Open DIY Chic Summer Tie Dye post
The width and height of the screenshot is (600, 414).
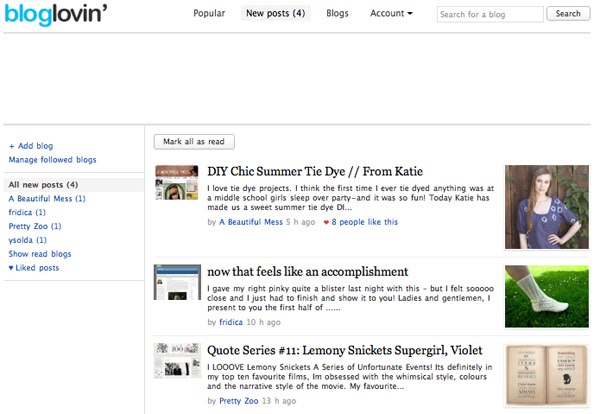(x=315, y=171)
